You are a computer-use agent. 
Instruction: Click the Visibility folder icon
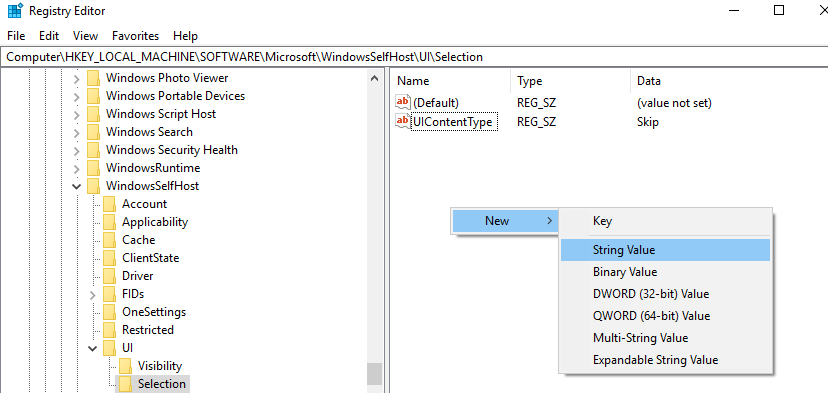125,366
